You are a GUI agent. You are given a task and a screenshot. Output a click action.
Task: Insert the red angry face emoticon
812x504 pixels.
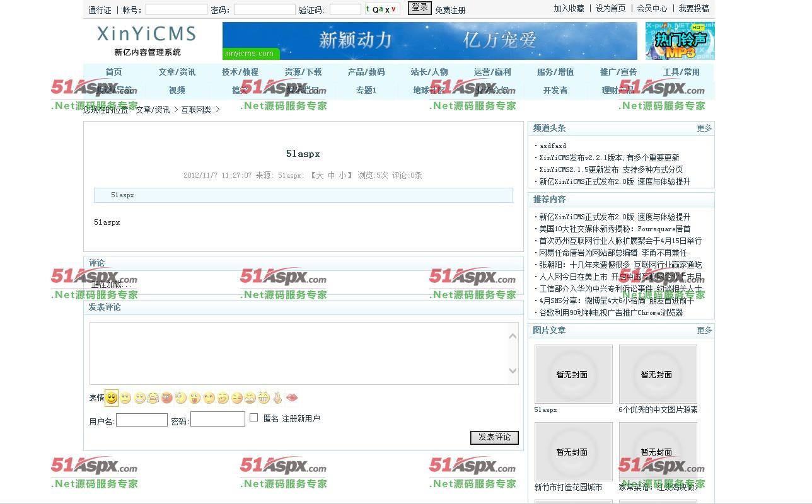point(166,398)
